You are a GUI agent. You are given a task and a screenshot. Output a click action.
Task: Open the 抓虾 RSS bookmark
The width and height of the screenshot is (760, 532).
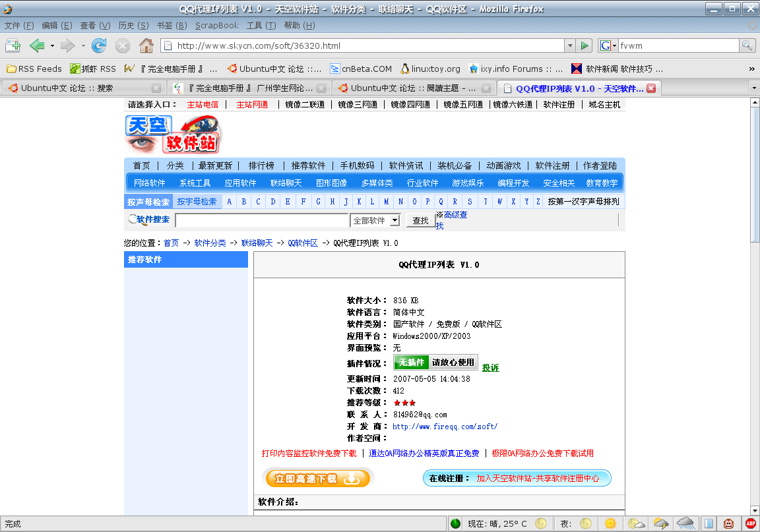[x=93, y=69]
